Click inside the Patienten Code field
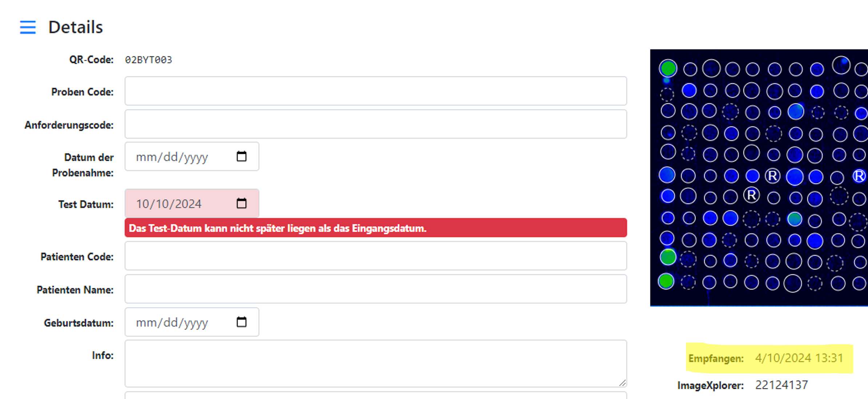This screenshot has width=868, height=399. click(375, 256)
